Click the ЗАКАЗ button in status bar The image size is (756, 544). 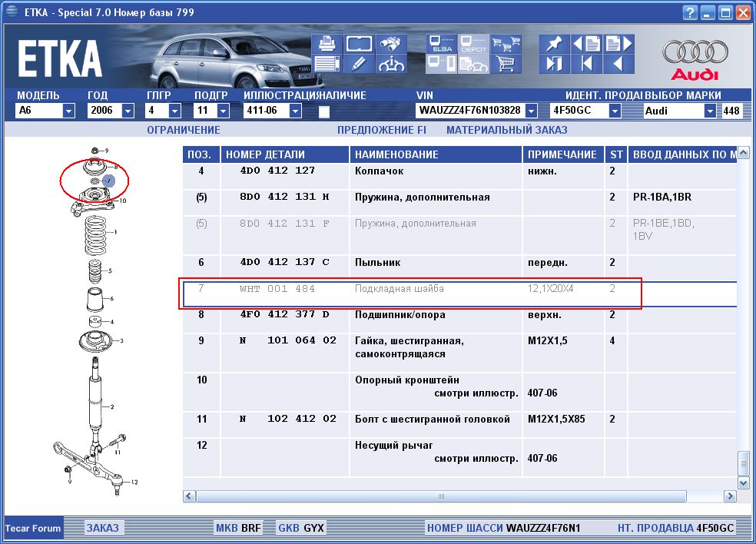coord(102,528)
